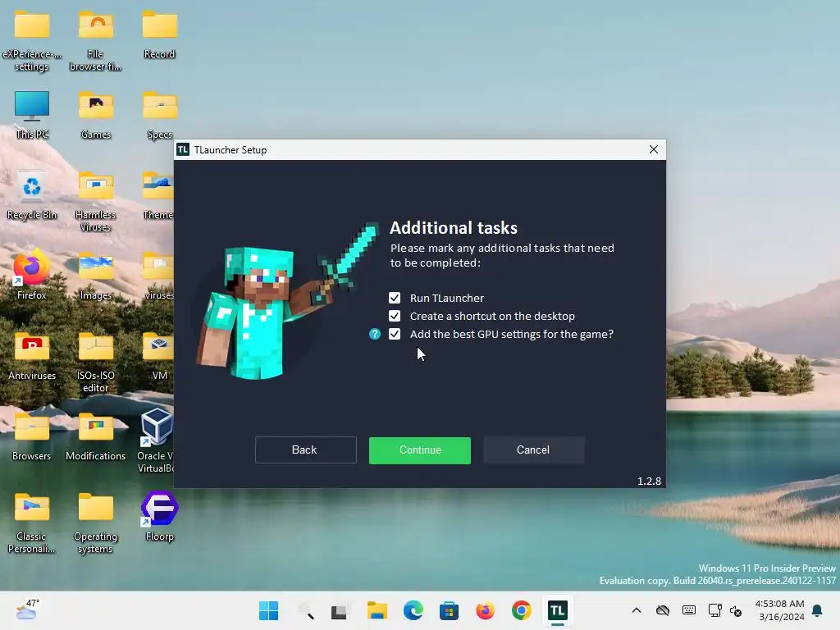840x630 pixels.
Task: Open the Antiviruses folder on desktop
Action: tap(32, 356)
